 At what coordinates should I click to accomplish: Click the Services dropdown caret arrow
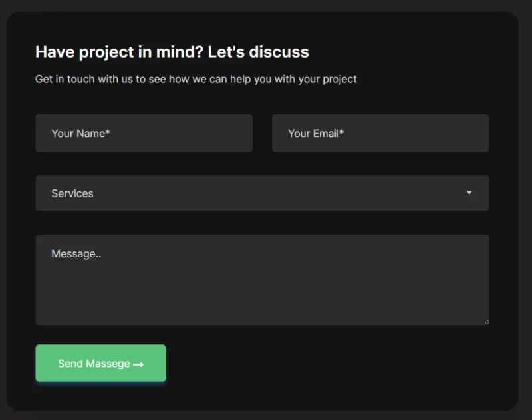pos(469,193)
